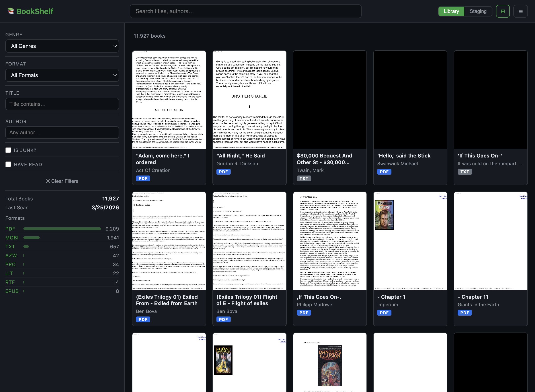This screenshot has height=392, width=535.
Task: Click Dancer's Illusion cover image
Action: (x=330, y=365)
